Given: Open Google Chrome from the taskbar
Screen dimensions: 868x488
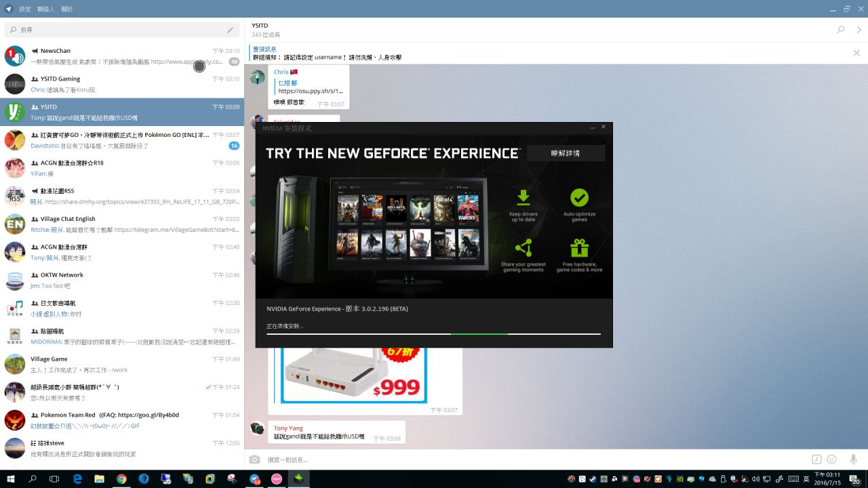Looking at the screenshot, I should click(121, 479).
